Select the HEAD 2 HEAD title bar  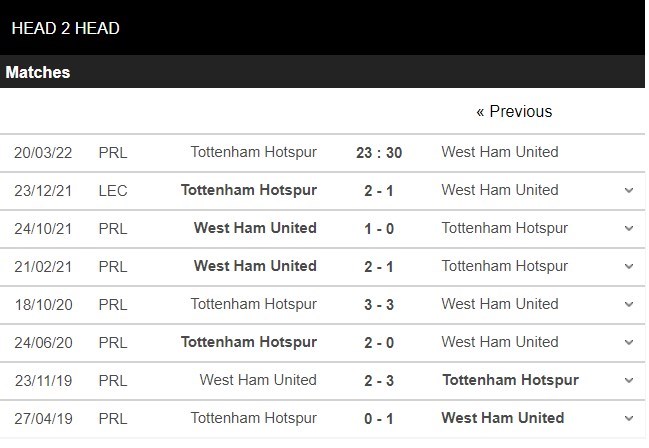[x=322, y=28]
